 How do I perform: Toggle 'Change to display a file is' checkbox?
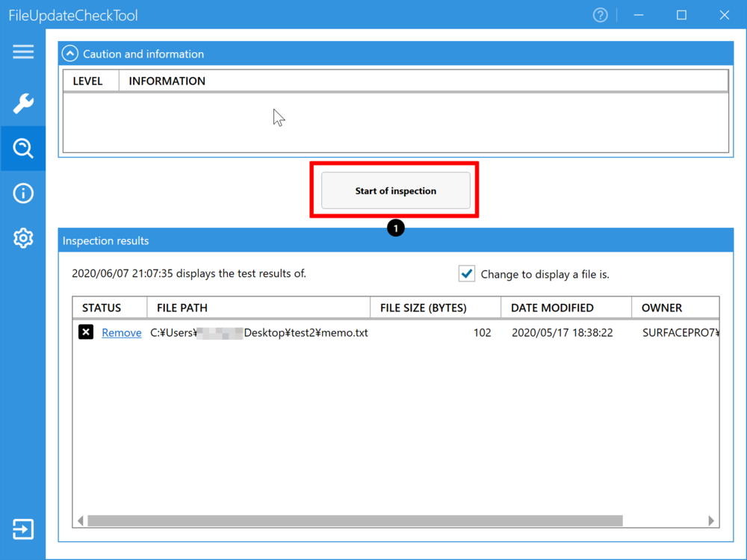point(467,274)
